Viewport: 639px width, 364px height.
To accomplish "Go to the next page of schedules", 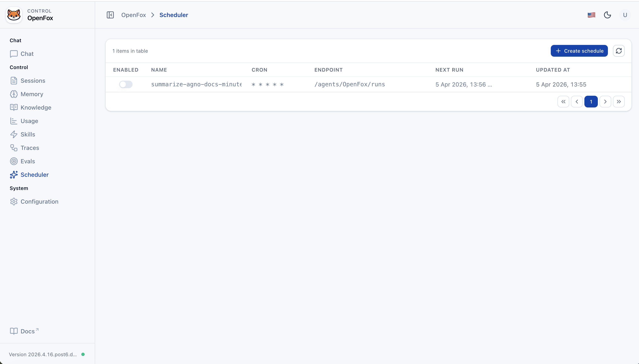I will (605, 102).
